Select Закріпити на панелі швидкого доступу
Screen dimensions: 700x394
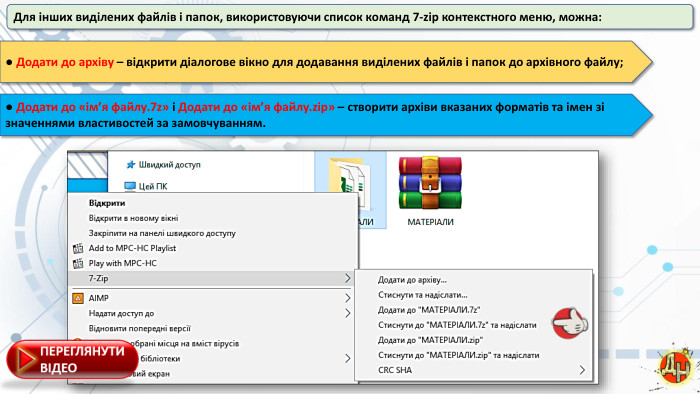point(162,233)
